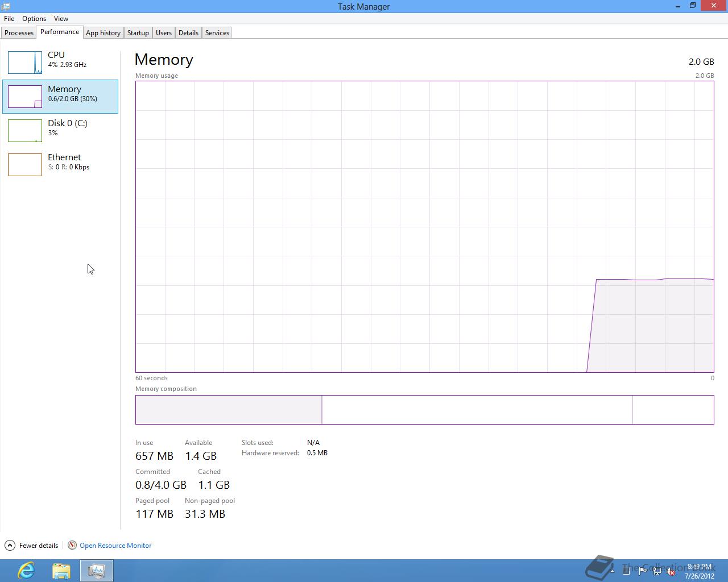Click the CPU mini graph thumbnail

click(25, 63)
